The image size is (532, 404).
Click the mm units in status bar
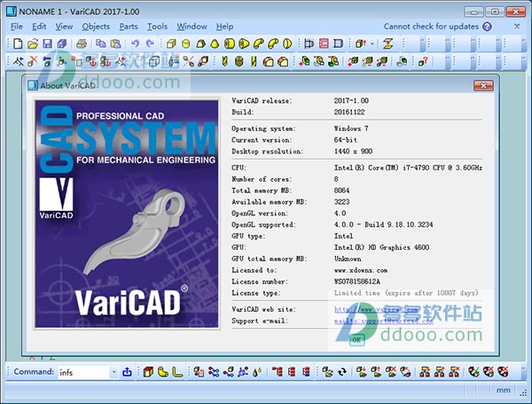pyautogui.click(x=504, y=390)
